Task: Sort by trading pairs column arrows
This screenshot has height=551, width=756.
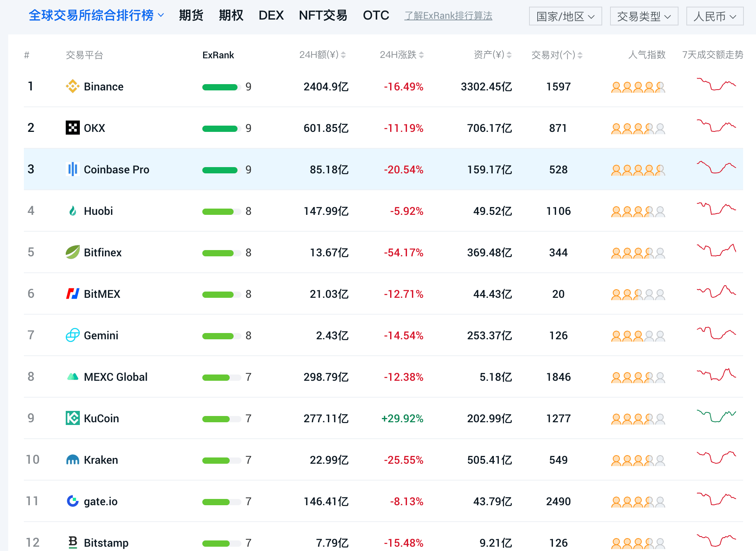Action: tap(580, 55)
